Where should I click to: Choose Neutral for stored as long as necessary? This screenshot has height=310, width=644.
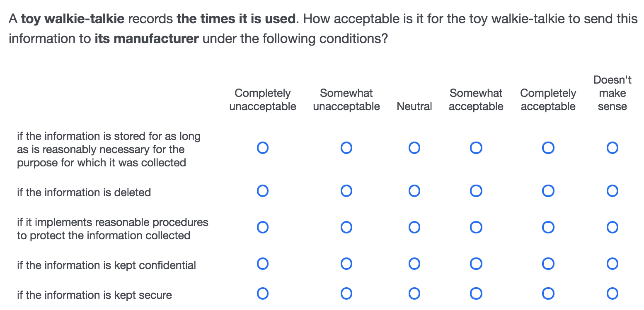pyautogui.click(x=414, y=148)
